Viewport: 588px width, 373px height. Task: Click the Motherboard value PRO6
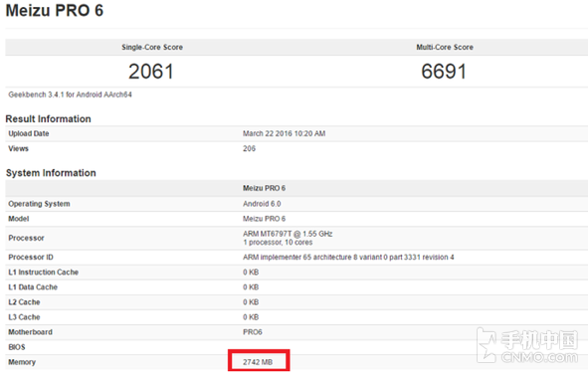(253, 332)
